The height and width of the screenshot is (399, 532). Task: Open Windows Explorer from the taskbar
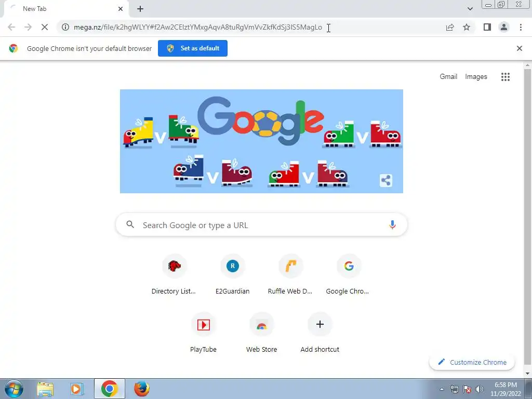(x=45, y=389)
